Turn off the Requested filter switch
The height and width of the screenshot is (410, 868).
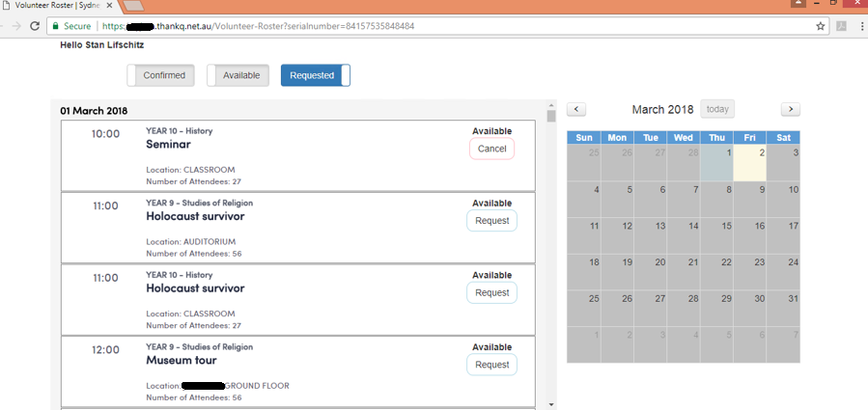[x=315, y=75]
